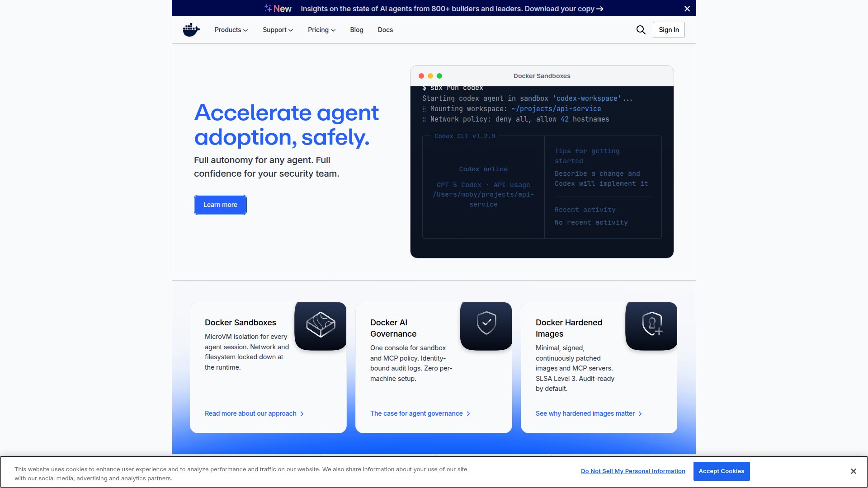Click the 'codex-workspace' text in terminal
This screenshot has height=488, width=868.
pos(587,99)
